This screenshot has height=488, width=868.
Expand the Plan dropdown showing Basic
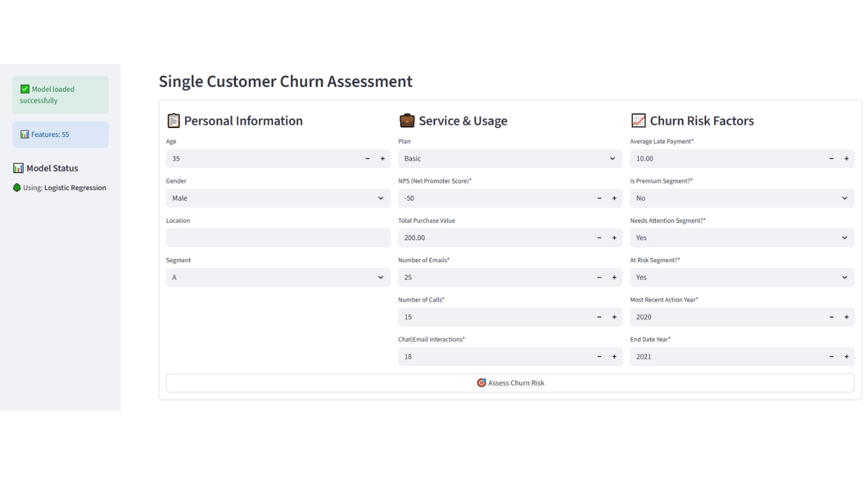[509, 159]
